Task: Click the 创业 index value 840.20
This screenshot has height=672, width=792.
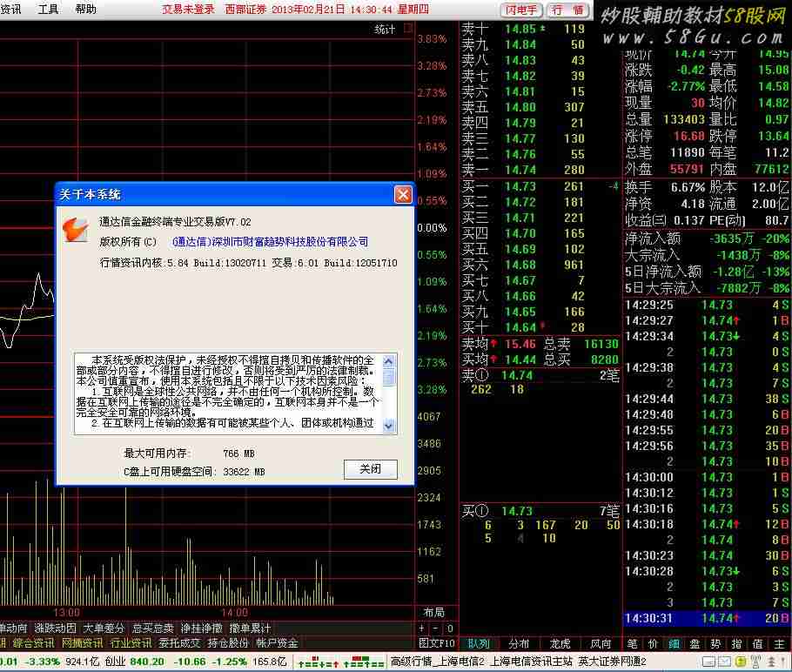Action: (147, 662)
